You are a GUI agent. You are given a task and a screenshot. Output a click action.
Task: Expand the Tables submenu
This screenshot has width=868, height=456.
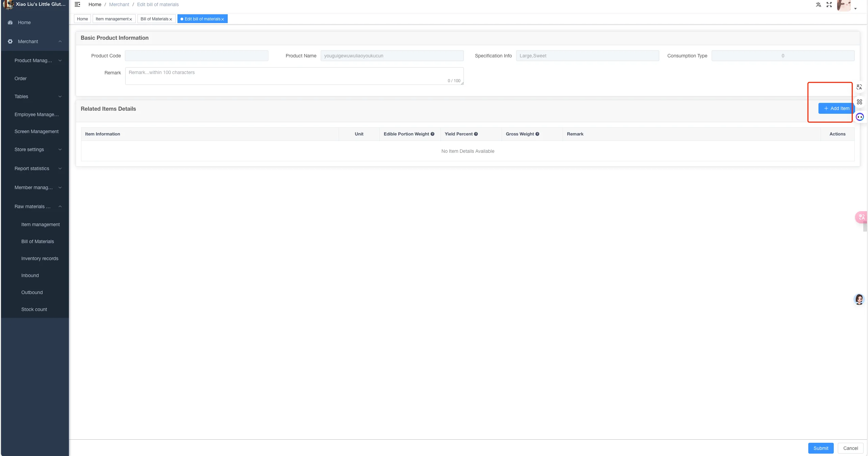[x=60, y=96]
